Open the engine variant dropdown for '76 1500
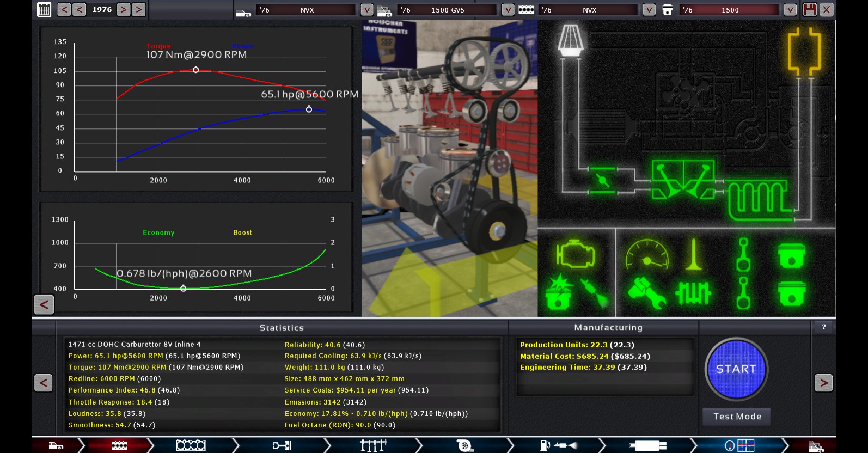This screenshot has width=868, height=453. coord(790,10)
